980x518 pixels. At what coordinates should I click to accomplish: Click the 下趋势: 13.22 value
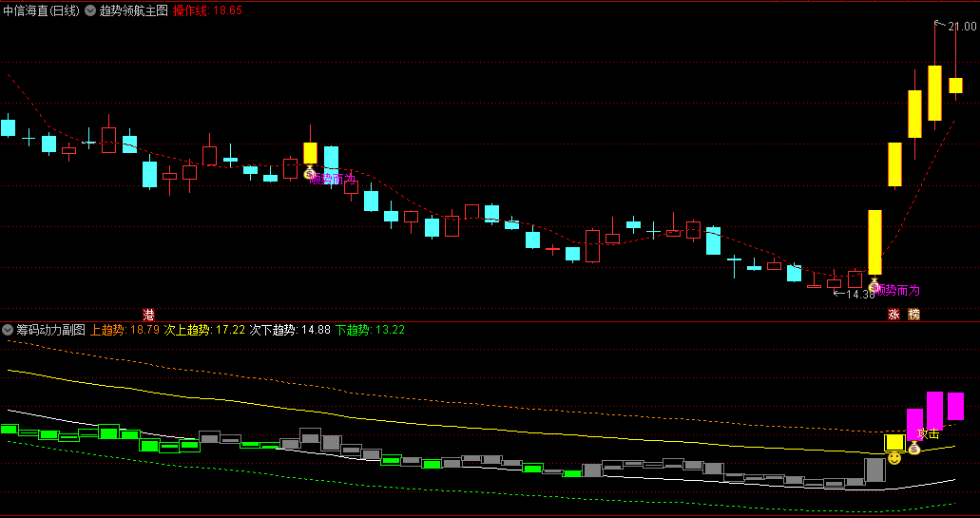coord(370,330)
